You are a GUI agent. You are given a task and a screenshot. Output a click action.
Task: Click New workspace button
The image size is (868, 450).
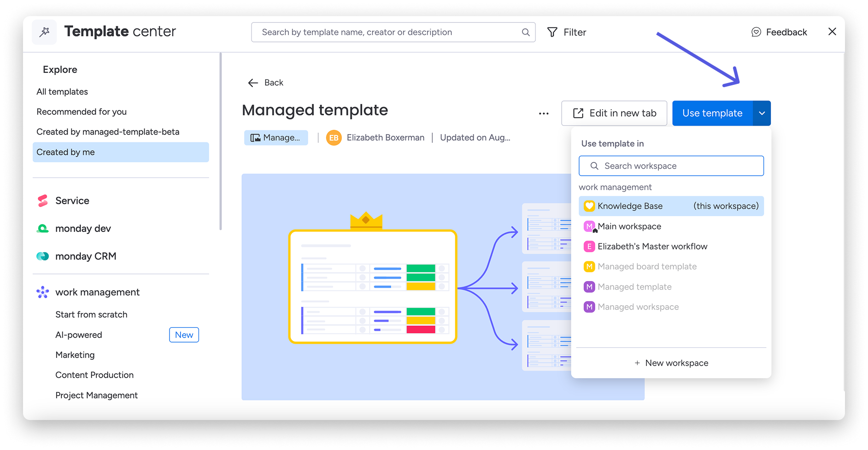click(x=671, y=363)
